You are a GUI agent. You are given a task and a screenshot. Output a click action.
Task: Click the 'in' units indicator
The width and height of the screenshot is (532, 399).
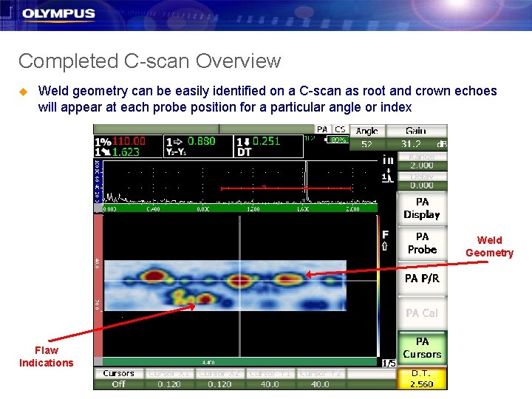coord(388,160)
